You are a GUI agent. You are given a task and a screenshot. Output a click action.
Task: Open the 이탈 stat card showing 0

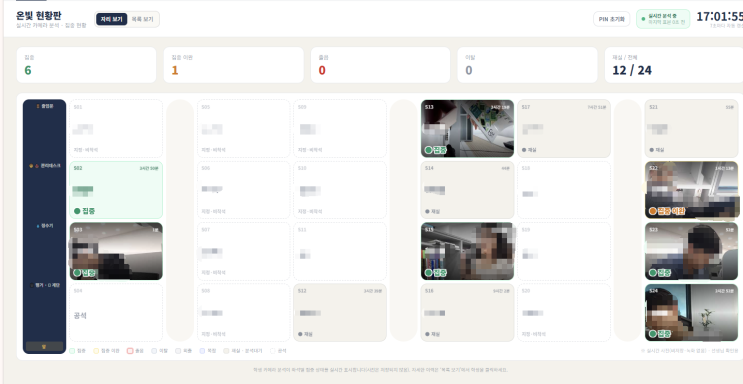[x=527, y=65]
